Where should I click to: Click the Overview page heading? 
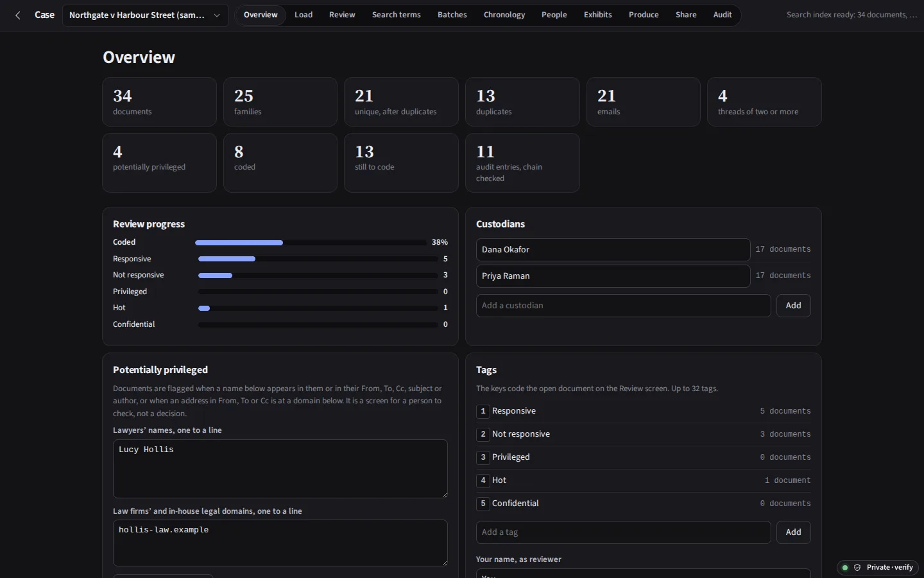point(139,57)
